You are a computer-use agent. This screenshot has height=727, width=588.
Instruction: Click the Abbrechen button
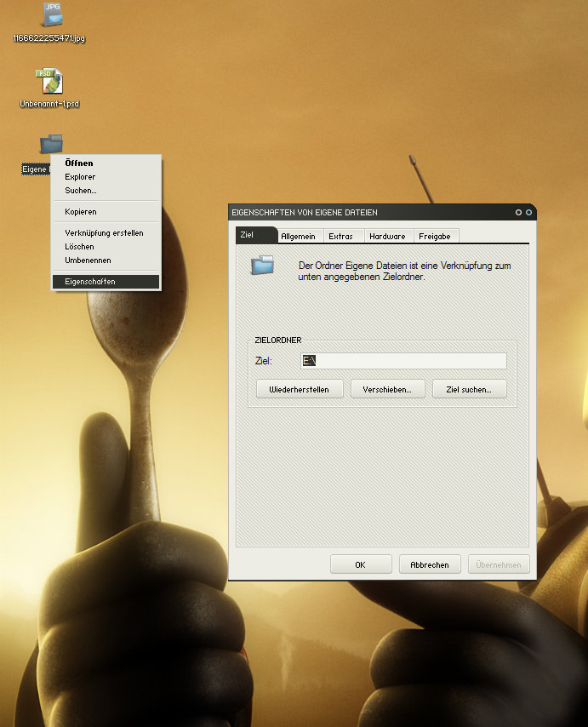point(430,564)
